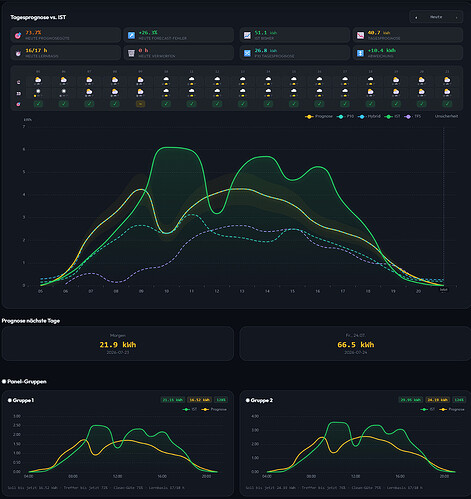The height and width of the screenshot is (499, 471).
Task: Toggle the IST series in chart legend
Action: [392, 116]
